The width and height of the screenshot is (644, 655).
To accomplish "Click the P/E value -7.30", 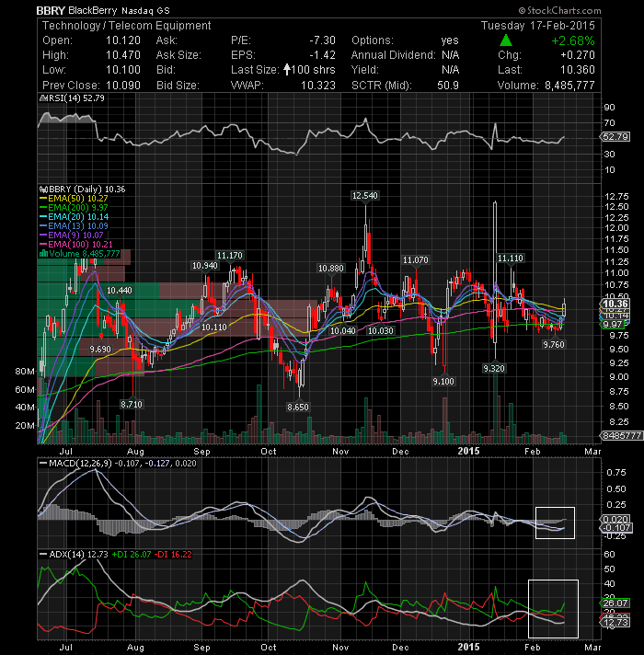I will (322, 40).
